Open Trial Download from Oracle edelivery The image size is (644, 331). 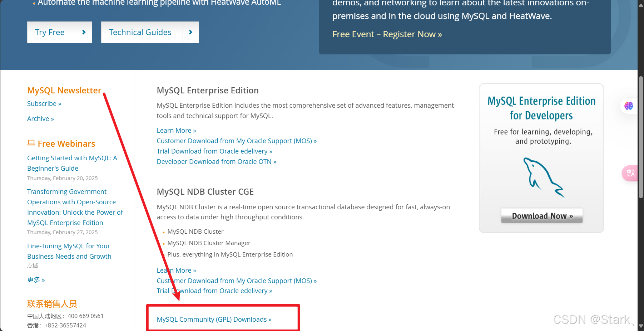point(214,151)
